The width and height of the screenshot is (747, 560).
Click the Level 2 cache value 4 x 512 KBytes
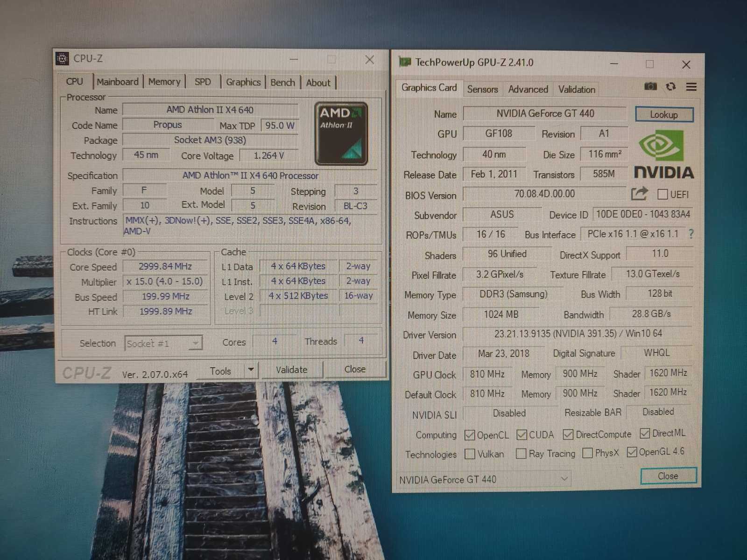tap(298, 296)
